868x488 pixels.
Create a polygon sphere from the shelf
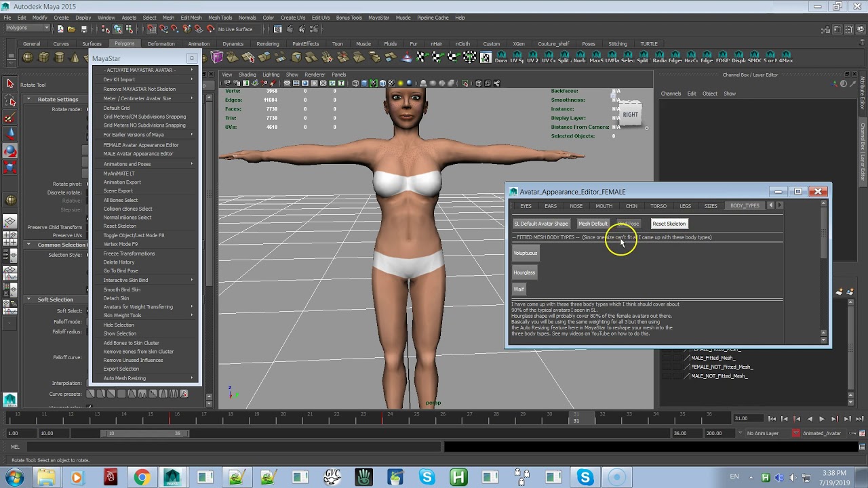[28, 58]
